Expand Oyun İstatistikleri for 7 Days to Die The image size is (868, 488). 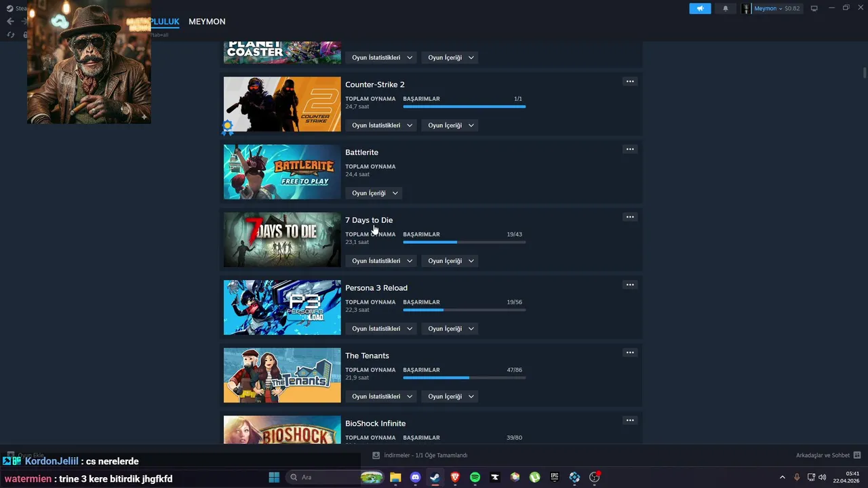tap(382, 261)
